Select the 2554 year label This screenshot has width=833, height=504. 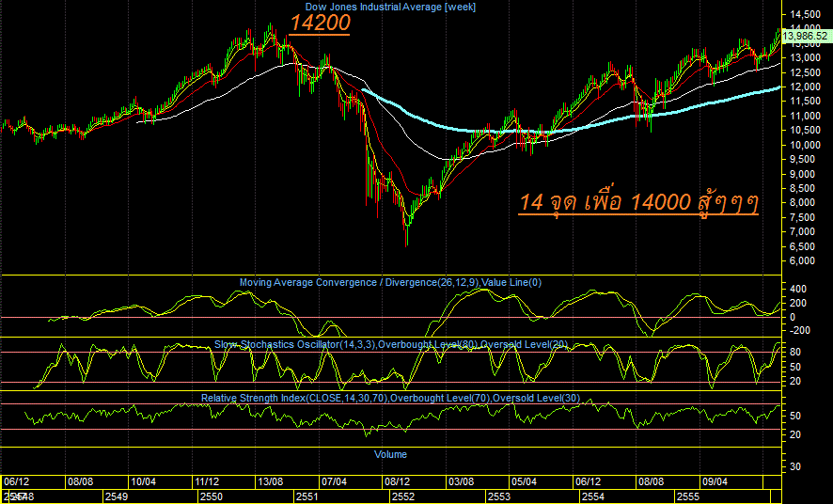click(593, 497)
